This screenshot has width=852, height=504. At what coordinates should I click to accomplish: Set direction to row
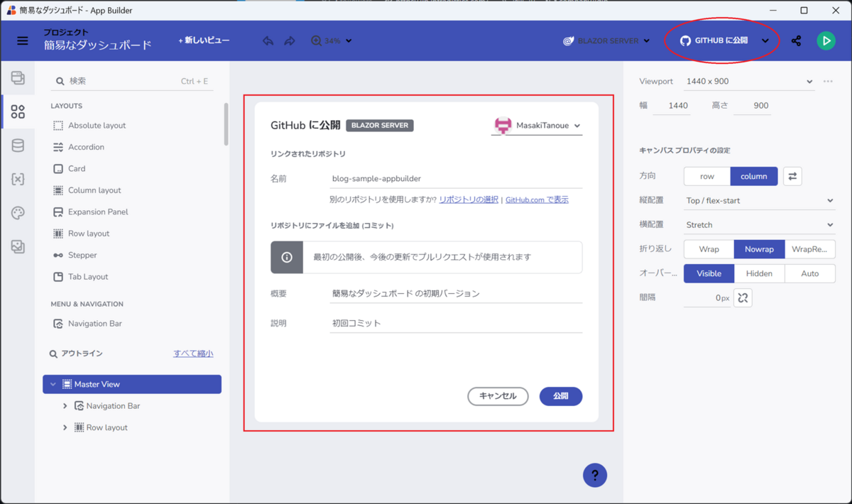pyautogui.click(x=707, y=176)
